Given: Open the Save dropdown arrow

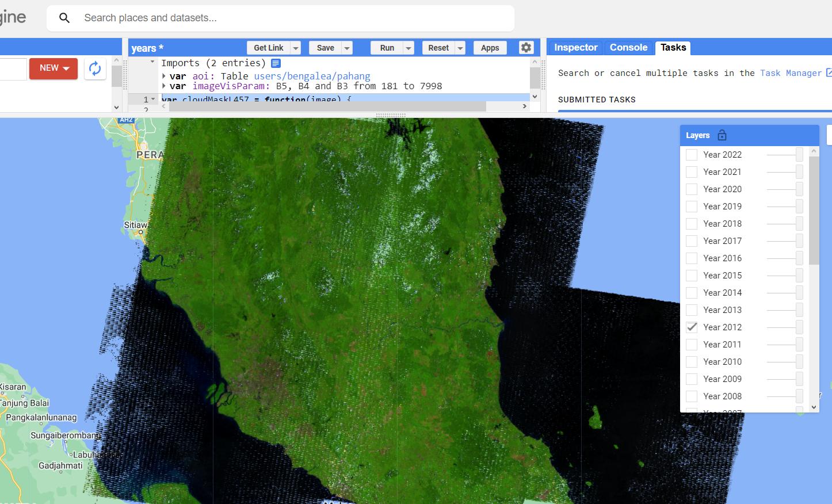Looking at the screenshot, I should (x=347, y=48).
